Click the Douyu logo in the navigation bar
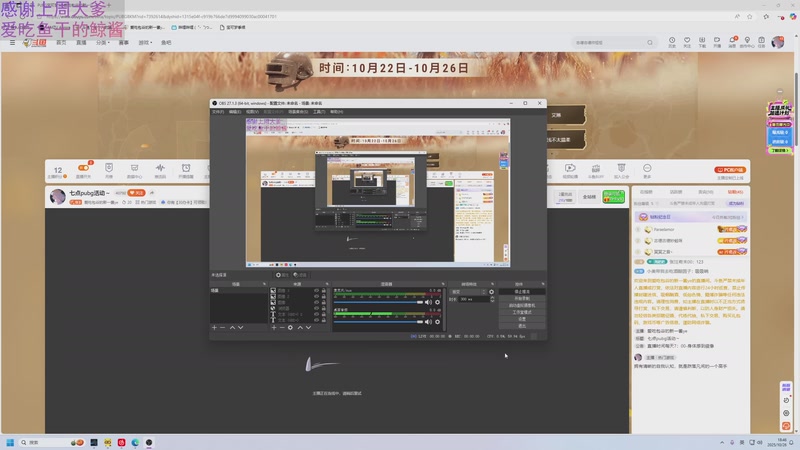The image size is (800, 450). coord(35,43)
